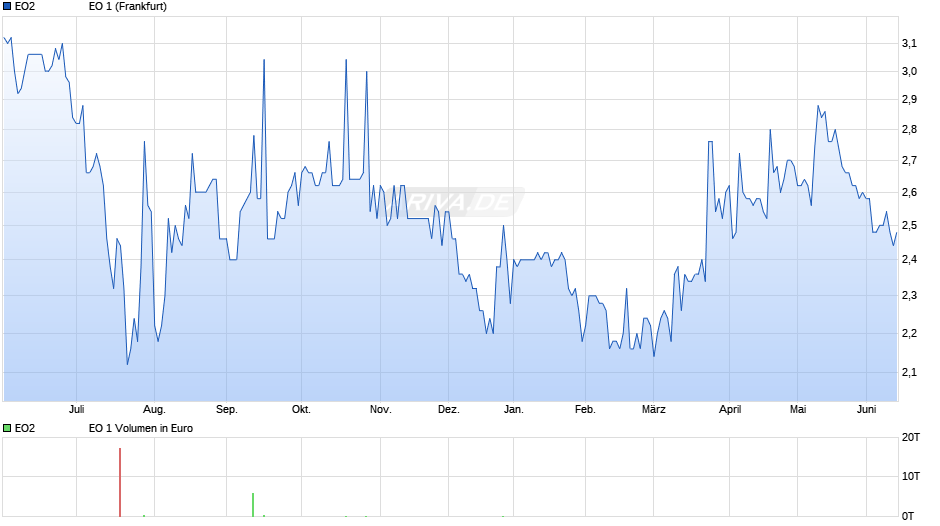
Task: Select the 'EO 1 (Frankfurt)' chart title
Action: coord(128,7)
